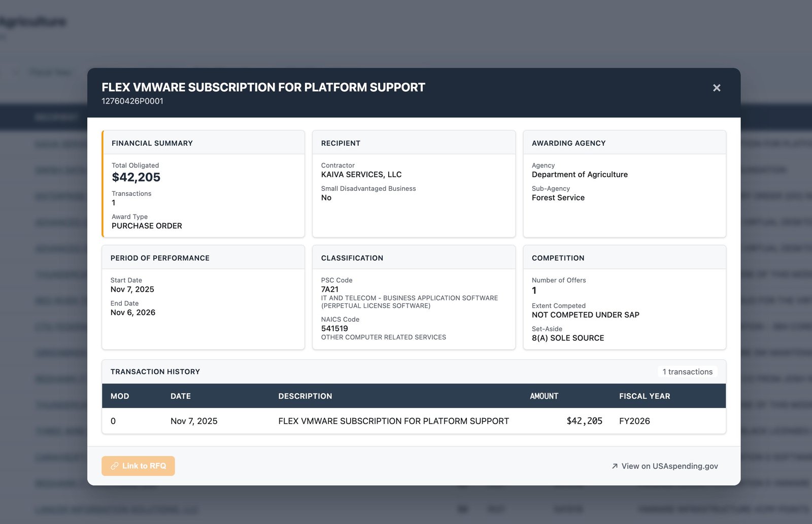The height and width of the screenshot is (524, 812).
Task: Click the End Date Nov 6, 2026
Action: tap(133, 312)
